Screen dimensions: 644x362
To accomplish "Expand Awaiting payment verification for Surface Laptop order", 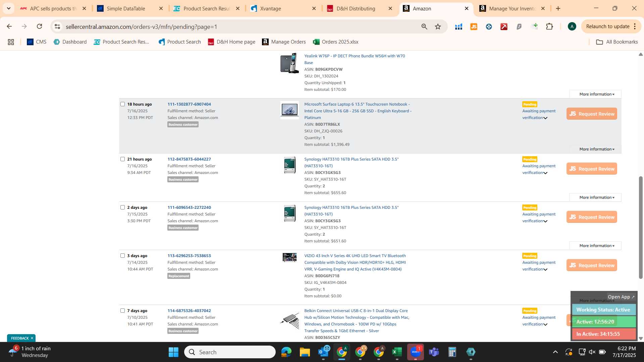I will [545, 118].
